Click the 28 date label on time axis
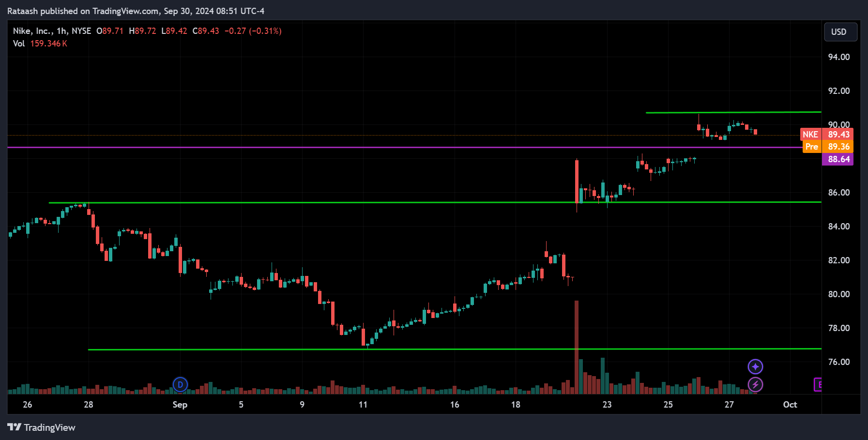The width and height of the screenshot is (868, 440). pos(89,405)
